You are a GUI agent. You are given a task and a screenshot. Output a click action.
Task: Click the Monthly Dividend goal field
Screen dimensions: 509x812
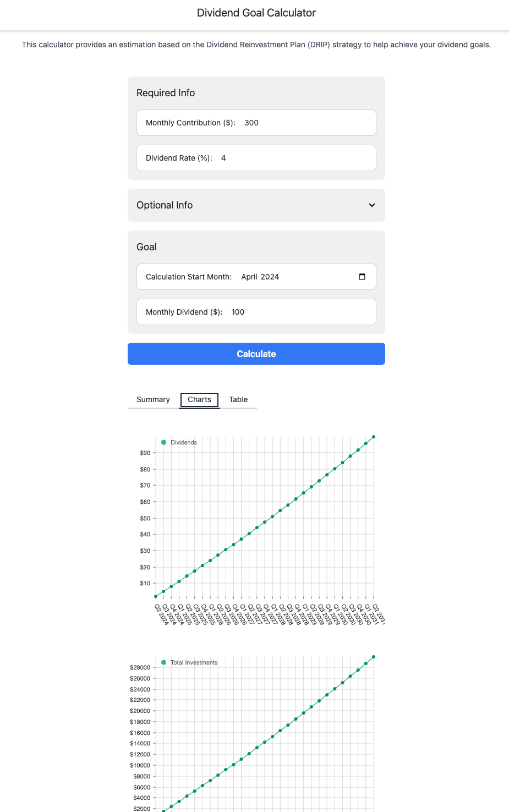256,312
